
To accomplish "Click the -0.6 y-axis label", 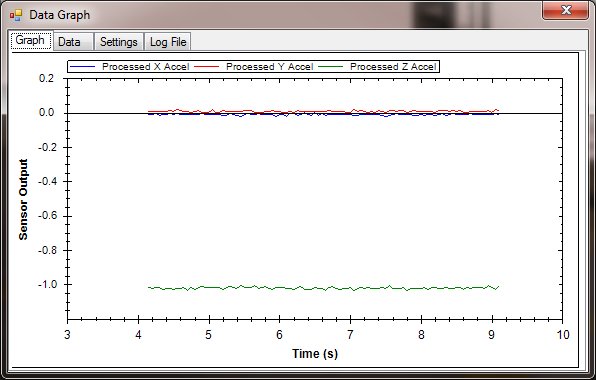I will (x=48, y=216).
